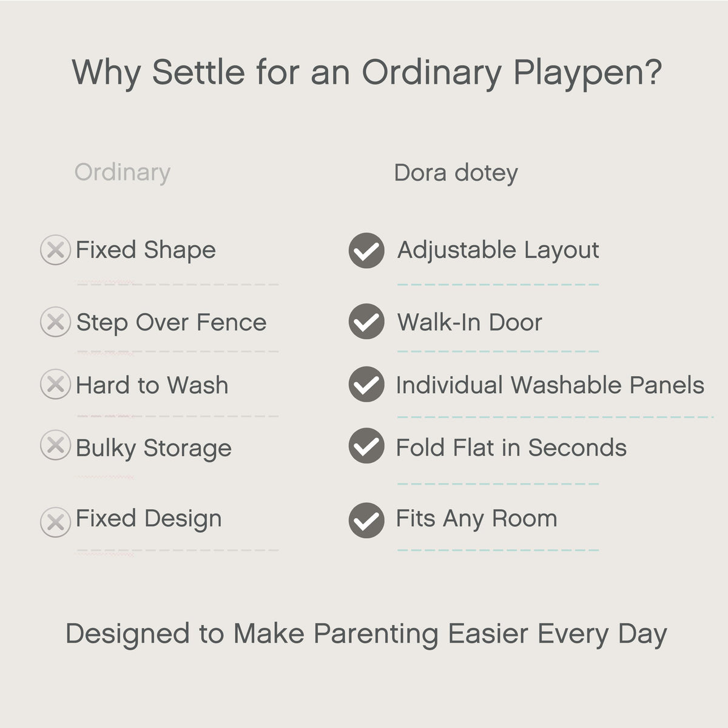Click the X icon beside Fixed Design
Image resolution: width=728 pixels, height=728 pixels.
click(x=55, y=522)
